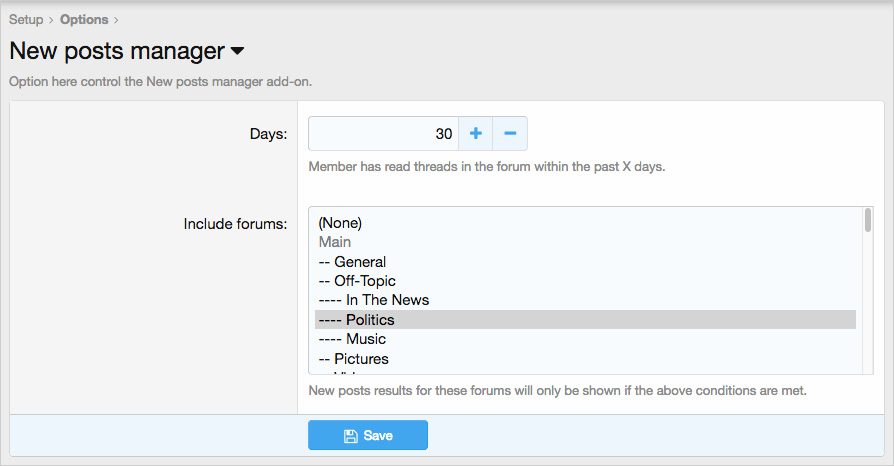Select Pictures forum in the list

pos(586,359)
